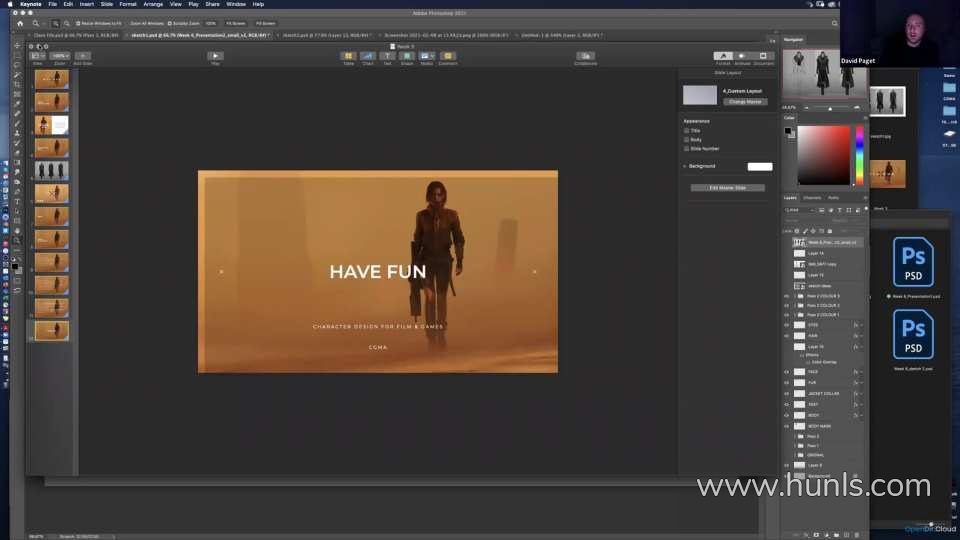The width and height of the screenshot is (960, 540).
Task: Click the lock all icon in Layers panel
Action: click(x=830, y=231)
